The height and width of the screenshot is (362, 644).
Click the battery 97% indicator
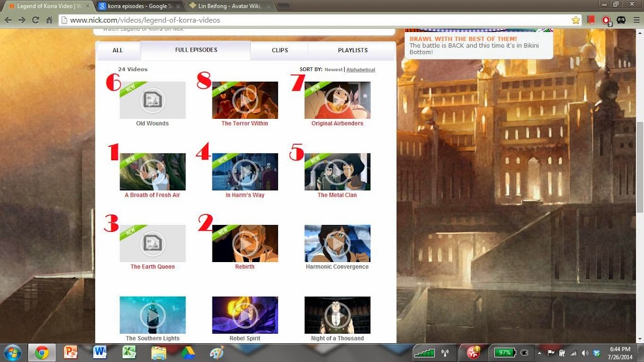coord(505,353)
